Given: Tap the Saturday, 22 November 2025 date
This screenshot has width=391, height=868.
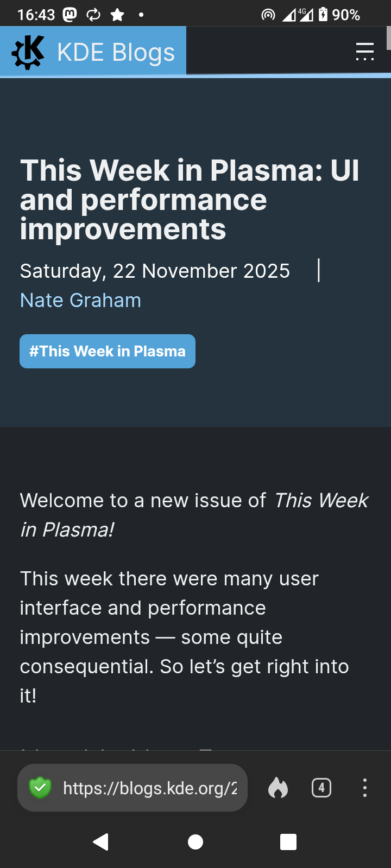Looking at the screenshot, I should tap(155, 271).
